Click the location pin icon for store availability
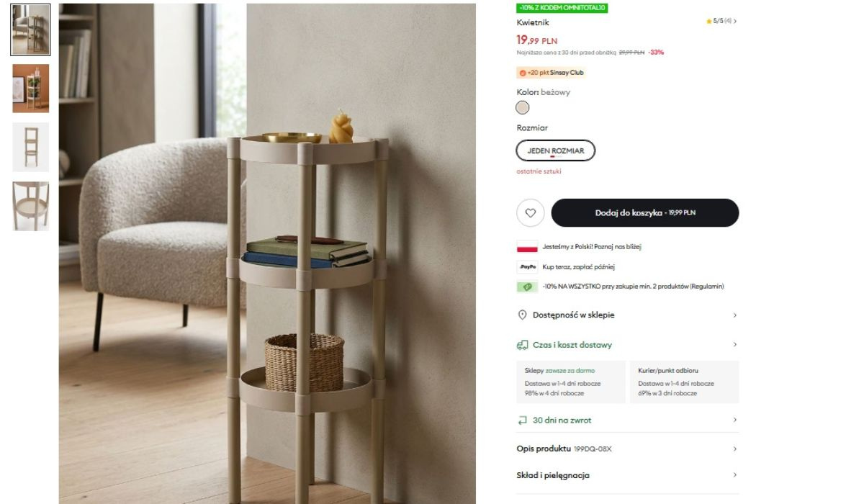Viewport: 864px width, 504px height. tap(523, 315)
